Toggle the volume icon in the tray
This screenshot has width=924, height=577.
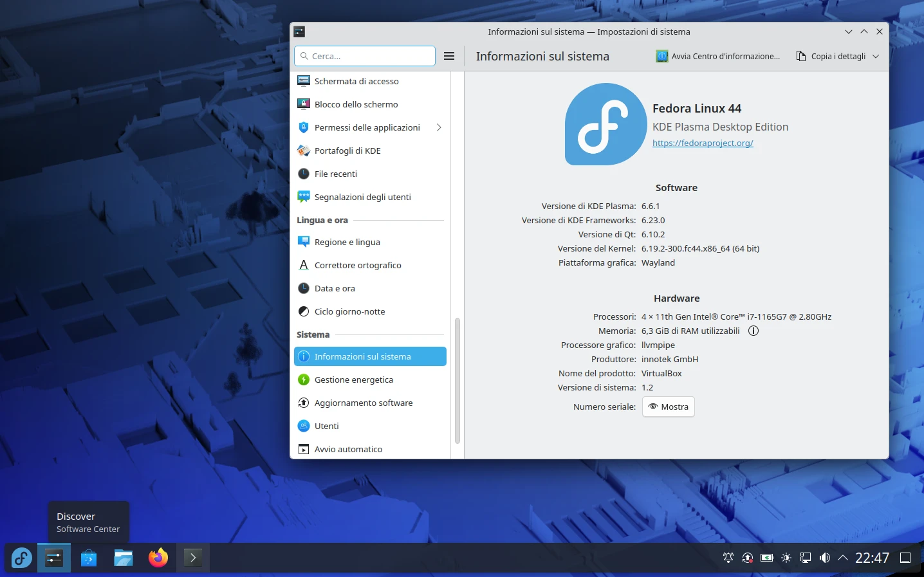pos(824,558)
